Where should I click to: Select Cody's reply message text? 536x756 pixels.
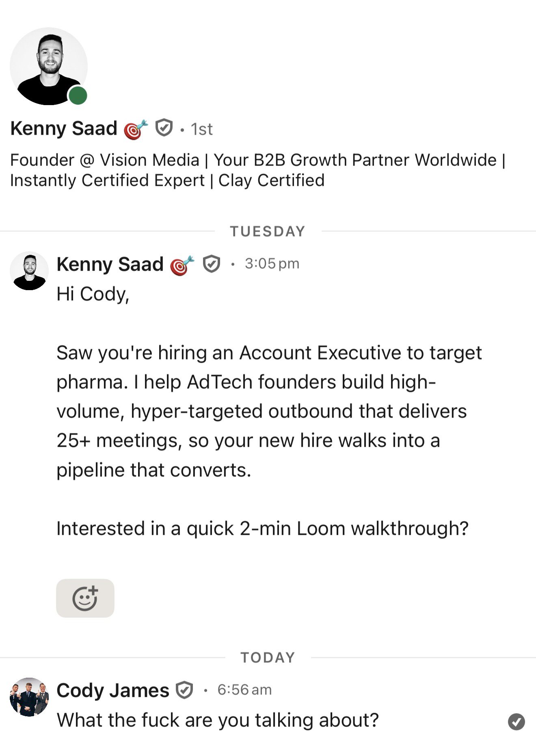click(218, 720)
